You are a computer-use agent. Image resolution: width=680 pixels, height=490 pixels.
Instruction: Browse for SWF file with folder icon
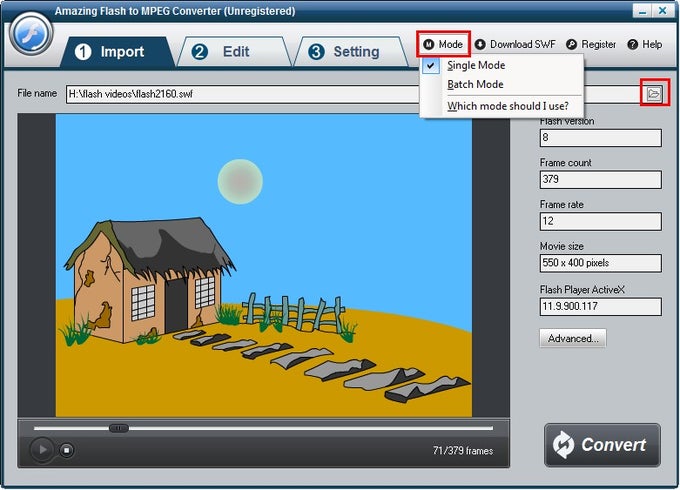[x=654, y=93]
